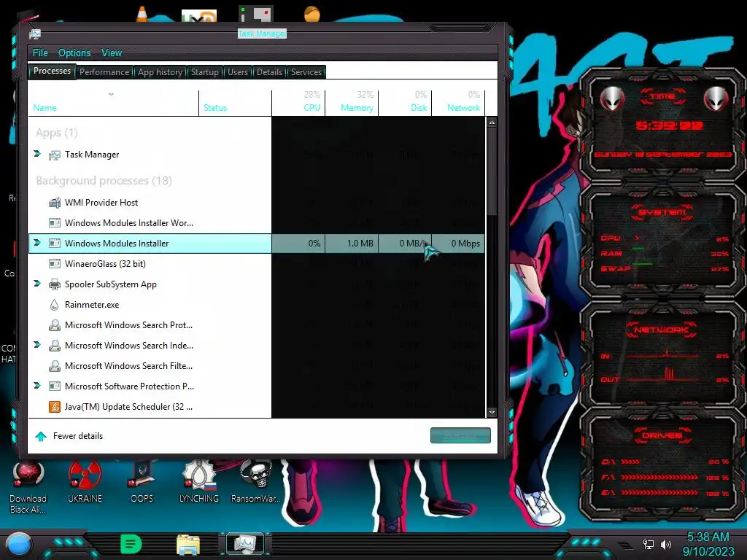Sort by the Network column header

click(x=458, y=103)
